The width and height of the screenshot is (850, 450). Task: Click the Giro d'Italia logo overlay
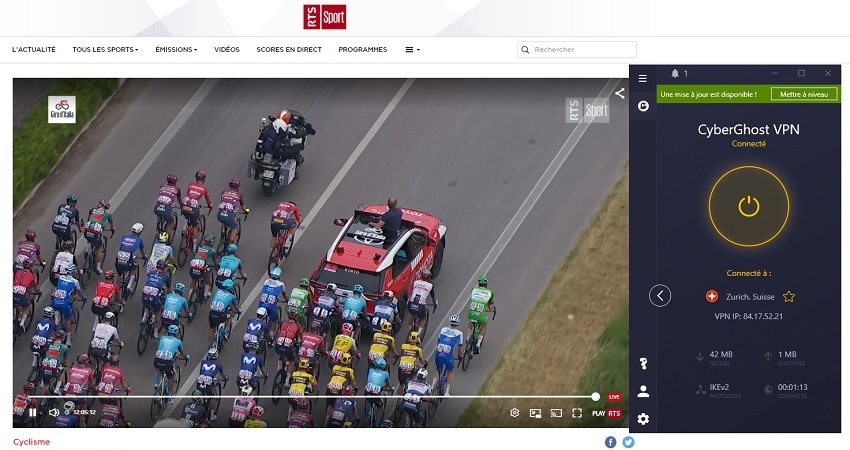[x=62, y=110]
